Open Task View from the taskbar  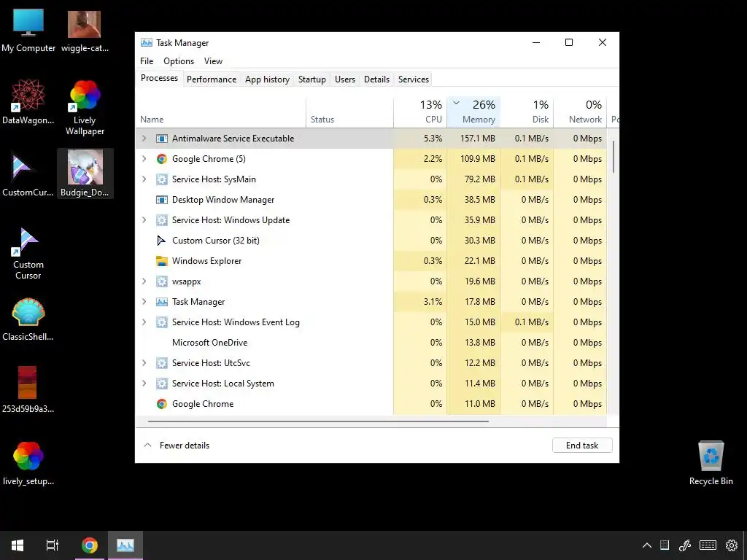point(53,545)
